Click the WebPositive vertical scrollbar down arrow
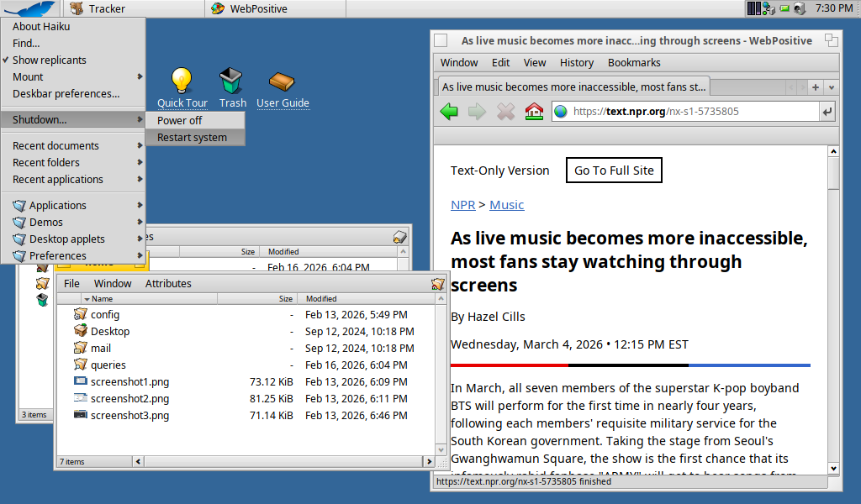Screen dimensions: 861x504 click(x=833, y=469)
